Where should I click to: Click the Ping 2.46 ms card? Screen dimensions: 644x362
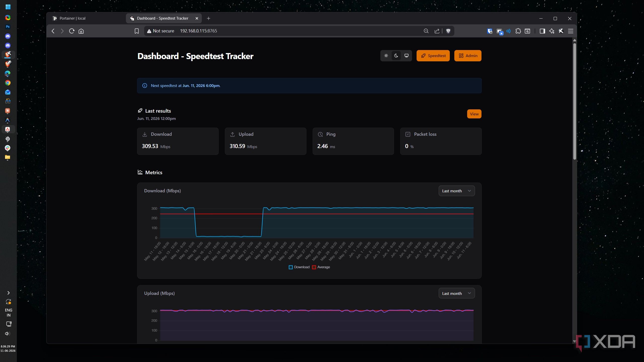coord(353,141)
